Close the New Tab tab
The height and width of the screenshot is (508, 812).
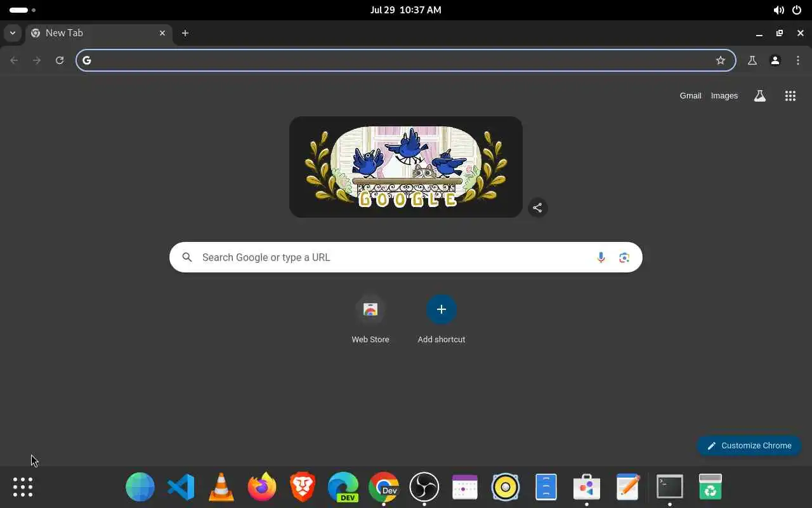pos(162,33)
